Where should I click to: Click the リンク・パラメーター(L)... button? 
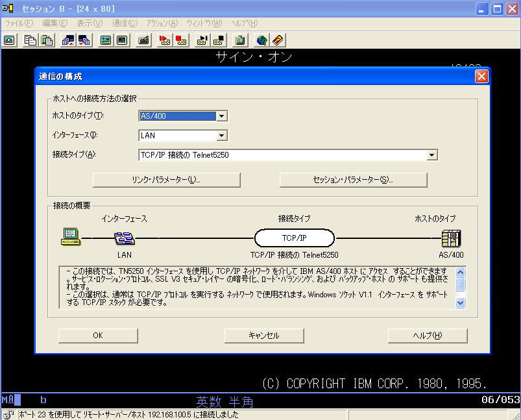[166, 180]
